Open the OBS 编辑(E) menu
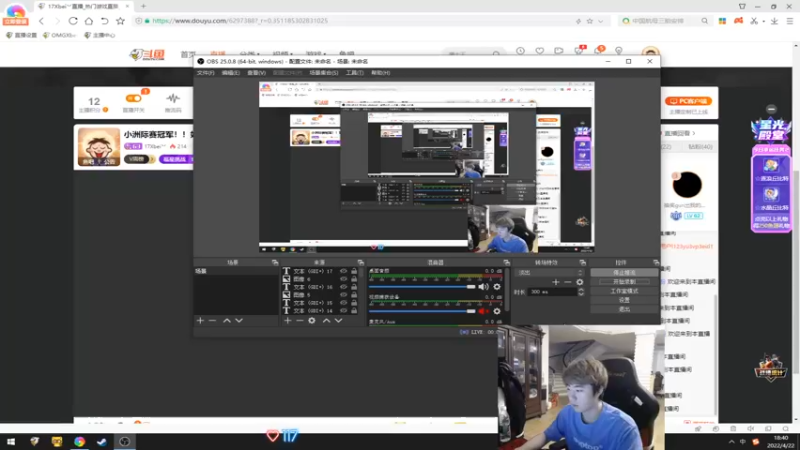 click(231, 73)
